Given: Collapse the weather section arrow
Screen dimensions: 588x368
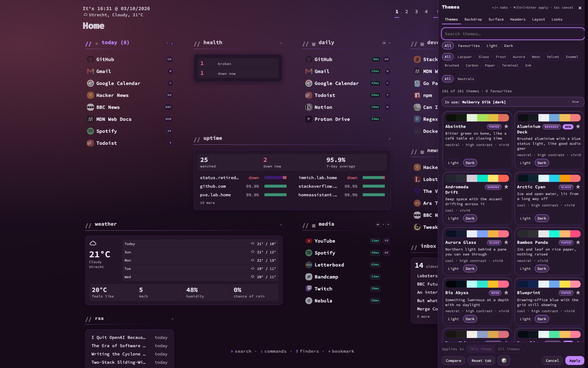Looking at the screenshot, I should pos(281,225).
